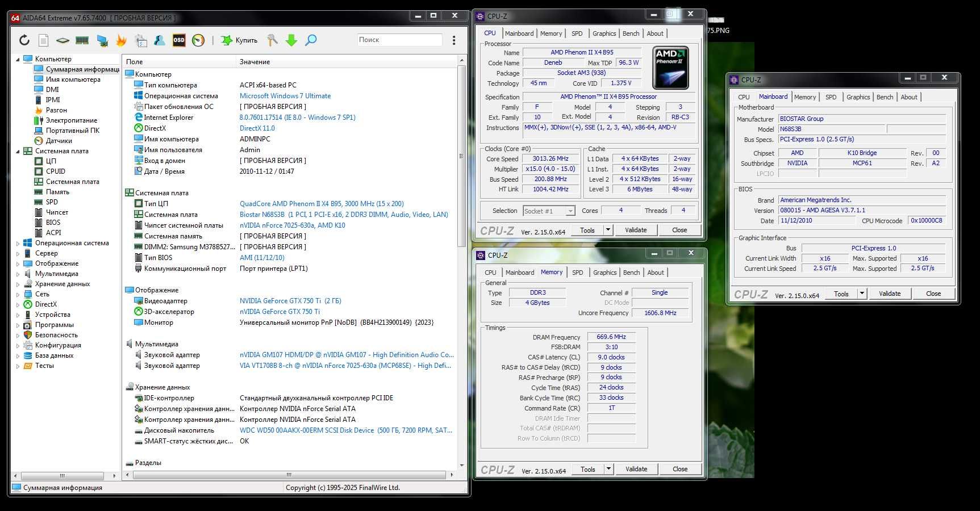Viewport: 980px width, 511px height.
Task: Click the vertical scrollbar in AIDA64 details pane
Action: click(461, 156)
